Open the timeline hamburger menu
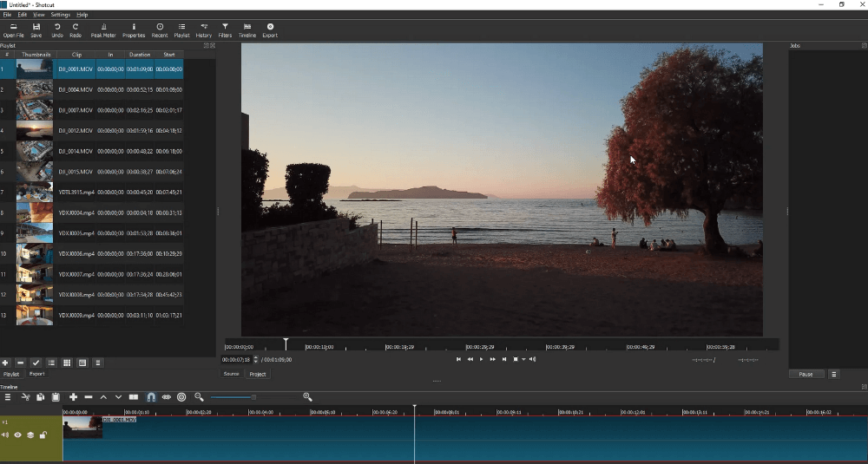The image size is (868, 464). [8, 397]
